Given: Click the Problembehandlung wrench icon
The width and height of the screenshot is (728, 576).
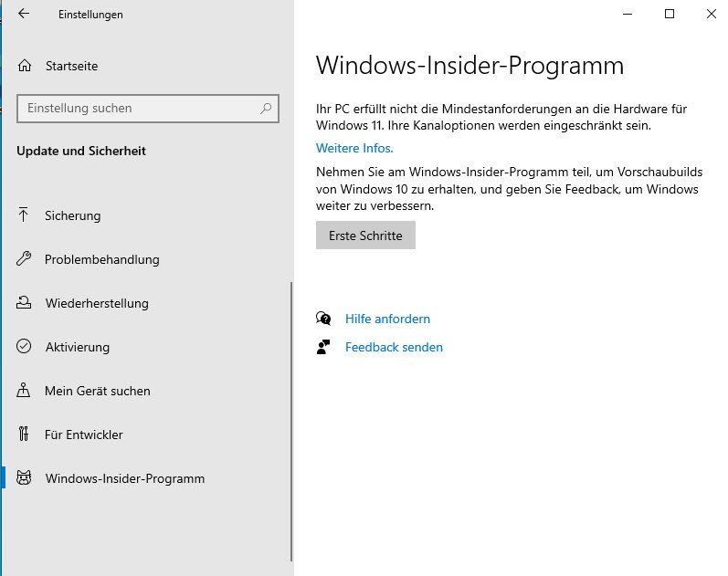Looking at the screenshot, I should pos(25,259).
